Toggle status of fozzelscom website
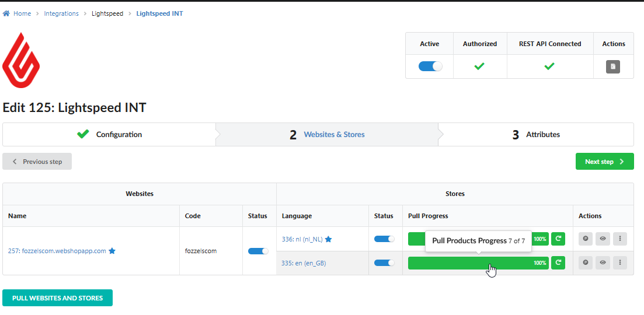 258,251
